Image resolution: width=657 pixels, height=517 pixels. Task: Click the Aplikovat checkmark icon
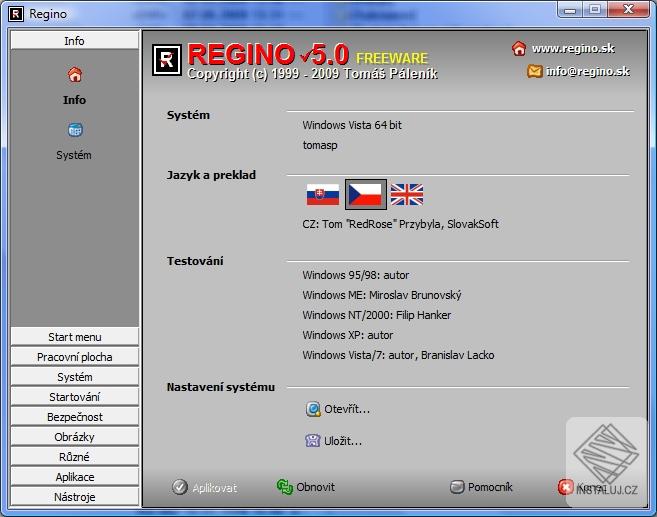180,487
